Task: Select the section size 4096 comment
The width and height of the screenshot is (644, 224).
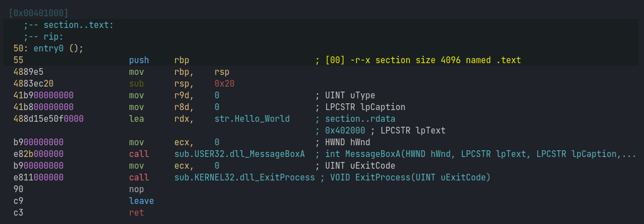Action: pos(422,60)
